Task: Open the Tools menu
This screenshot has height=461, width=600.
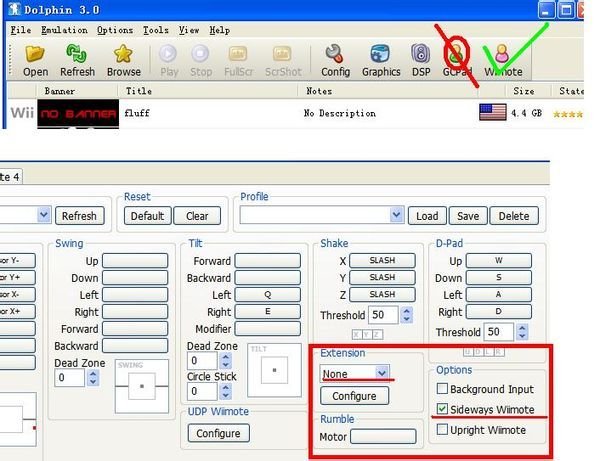Action: coord(155,31)
